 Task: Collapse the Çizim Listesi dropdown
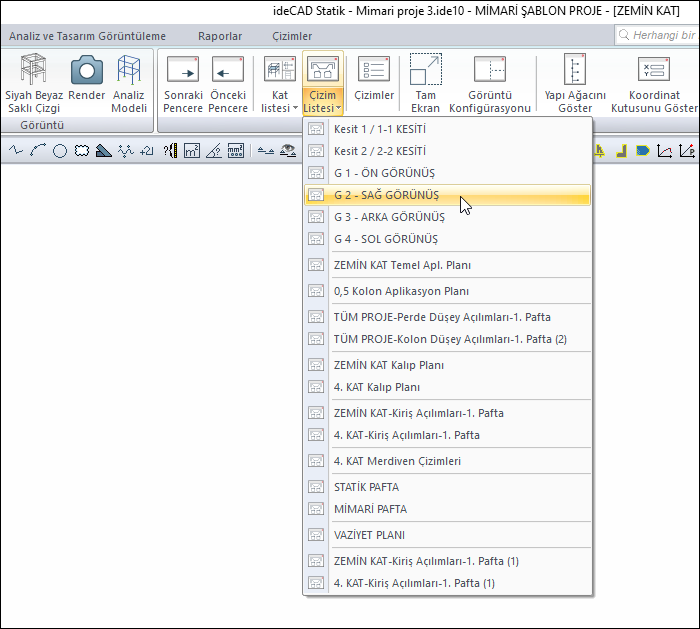pos(323,84)
